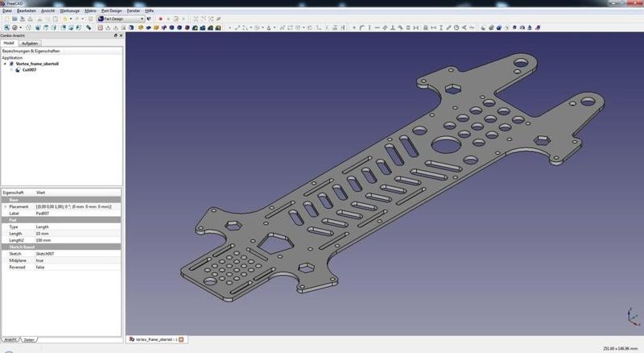644x353 pixels.
Task: Close the Combo-Ansicht panel
Action: [121, 35]
